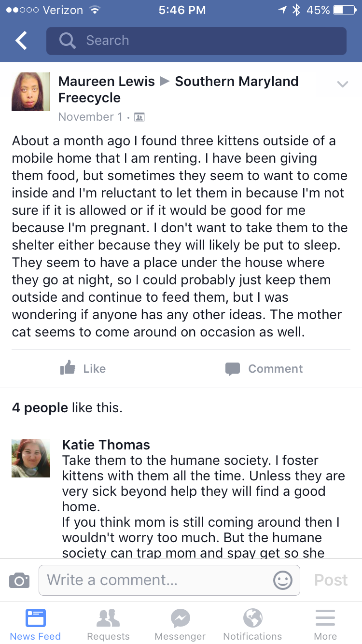
Task: Tap the Write a comment field
Action: (169, 580)
